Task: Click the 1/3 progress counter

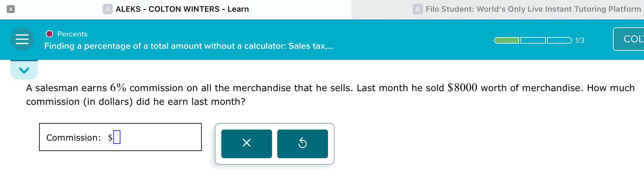Action: pos(580,40)
